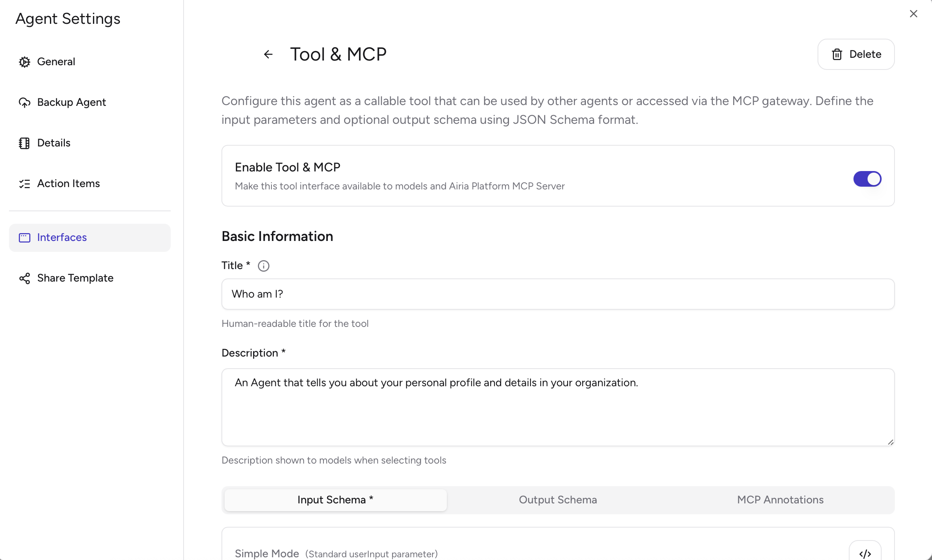Select Share Template in the sidebar
932x560 pixels.
tap(75, 278)
